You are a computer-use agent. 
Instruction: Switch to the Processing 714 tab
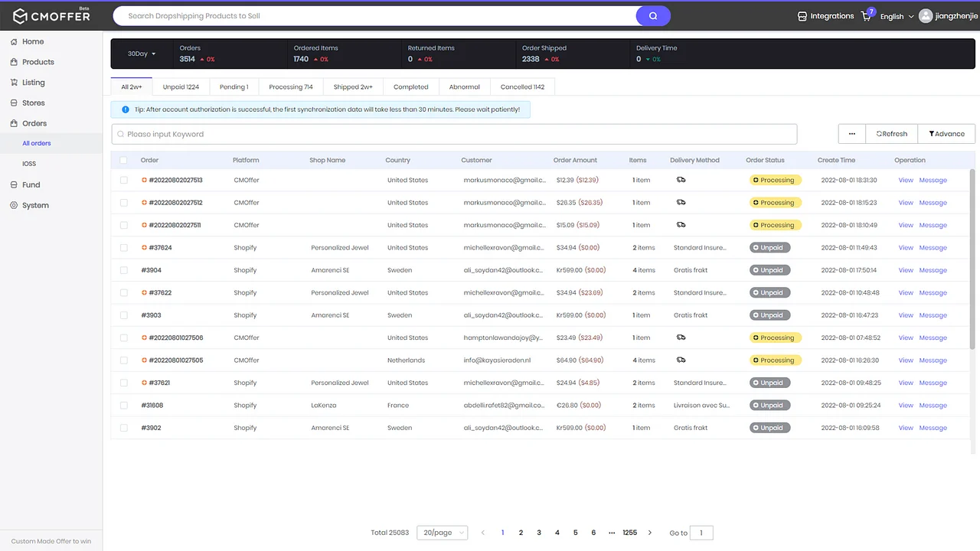pos(290,86)
